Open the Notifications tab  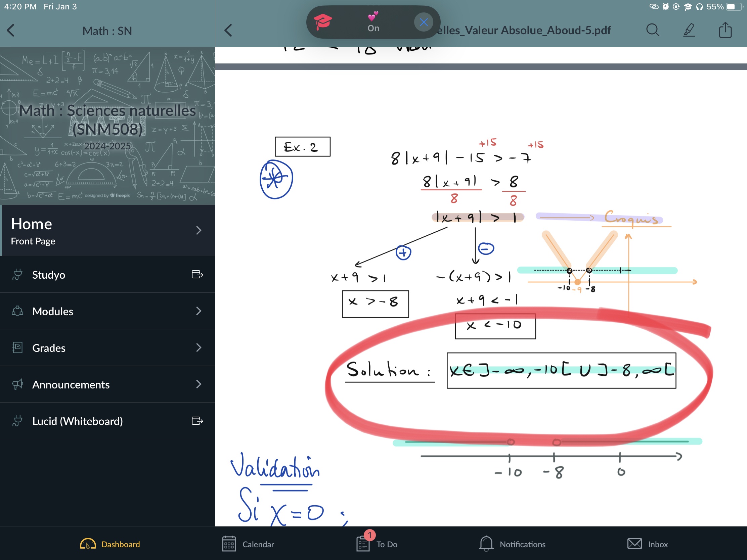click(512, 544)
